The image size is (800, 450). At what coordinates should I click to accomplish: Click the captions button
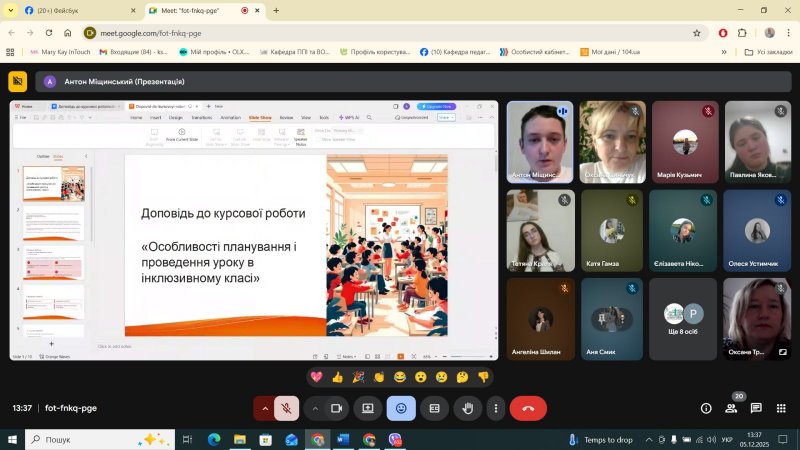tap(434, 408)
